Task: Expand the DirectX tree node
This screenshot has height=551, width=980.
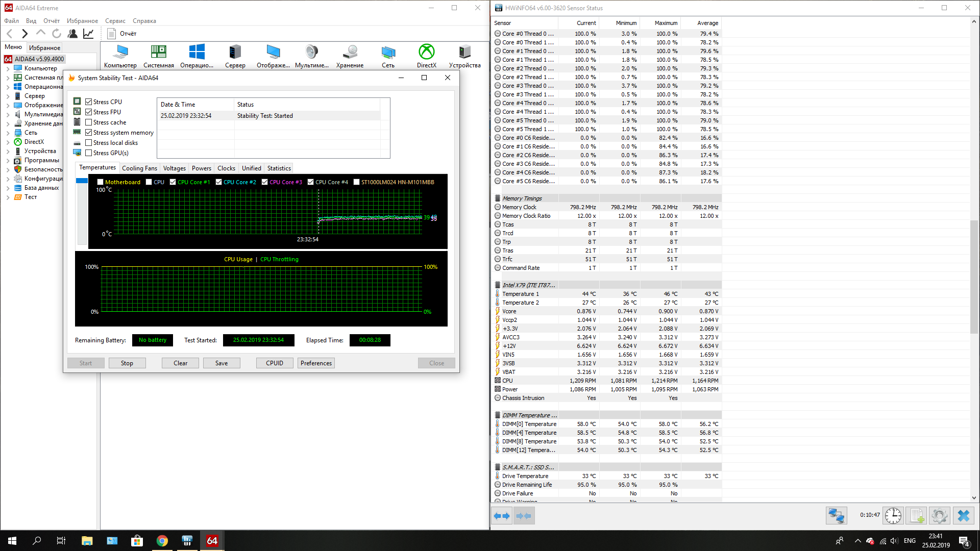Action: click(8, 142)
